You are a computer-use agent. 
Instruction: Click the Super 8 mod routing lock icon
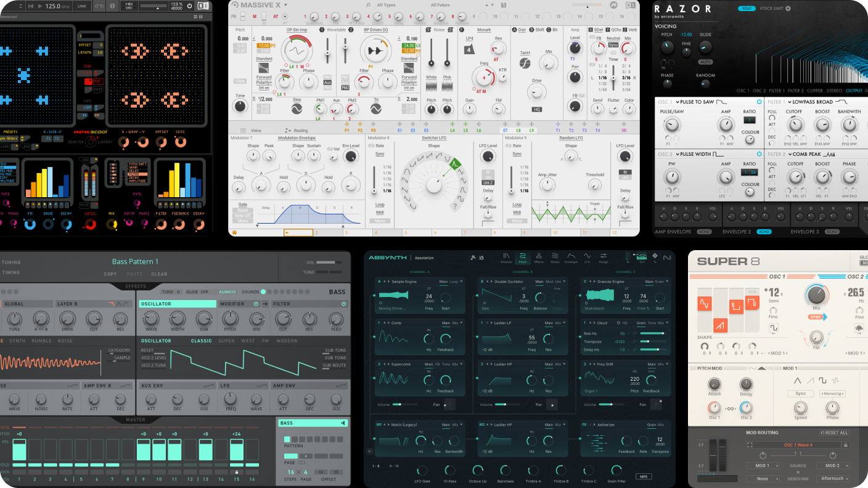(x=845, y=445)
